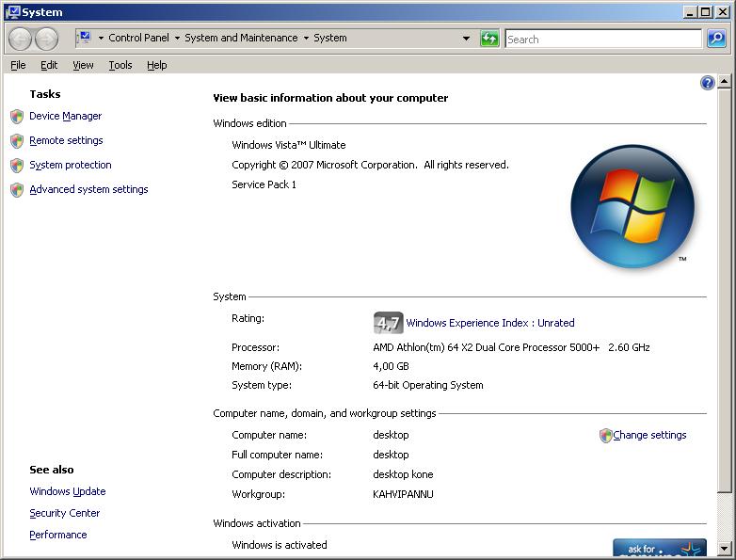736x560 pixels.
Task: Open Remote settings link
Action: point(66,140)
